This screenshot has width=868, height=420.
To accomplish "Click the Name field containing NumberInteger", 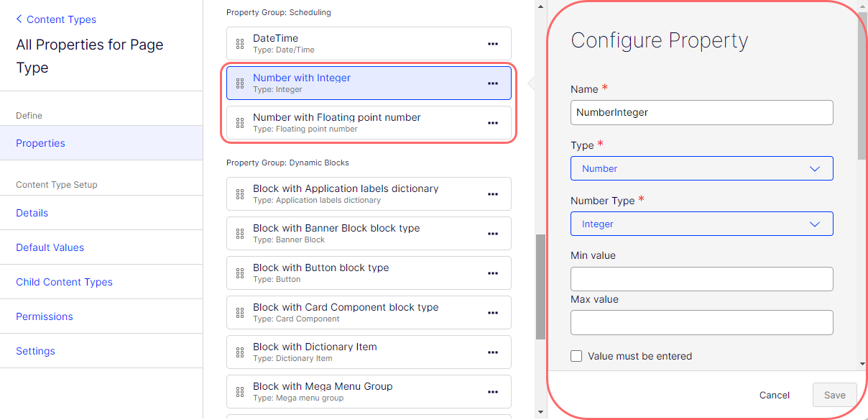I will click(701, 112).
